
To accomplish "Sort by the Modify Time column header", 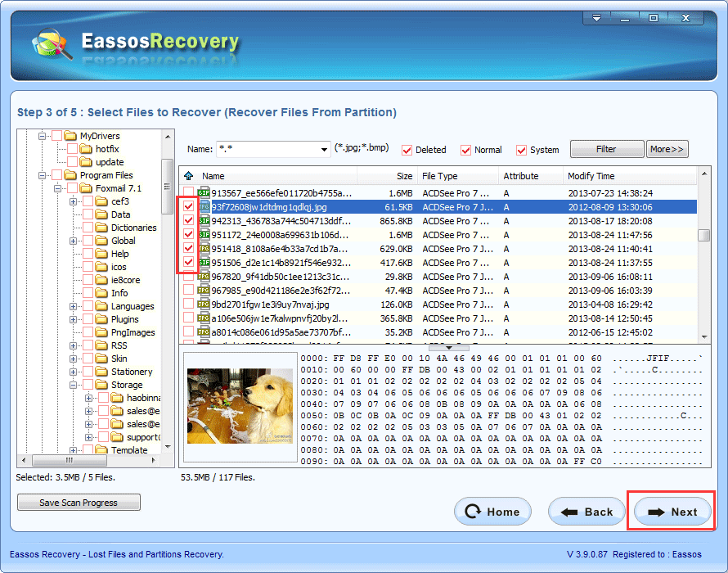I will click(x=630, y=176).
